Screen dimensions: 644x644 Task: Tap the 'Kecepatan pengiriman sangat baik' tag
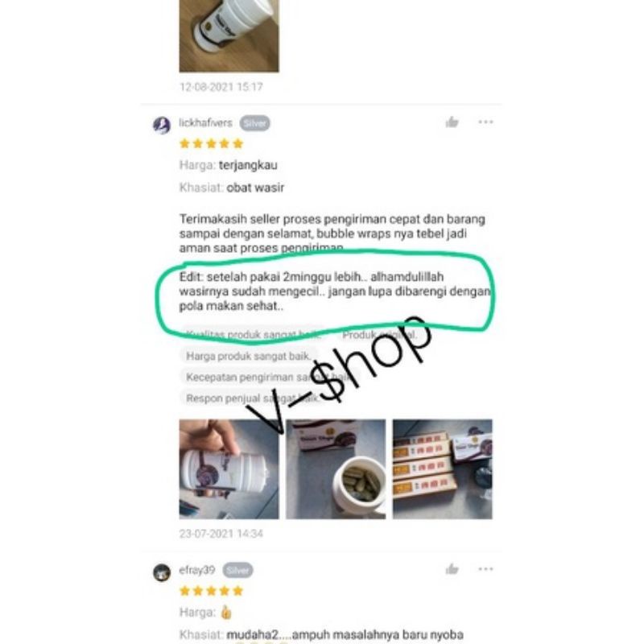coord(270,377)
